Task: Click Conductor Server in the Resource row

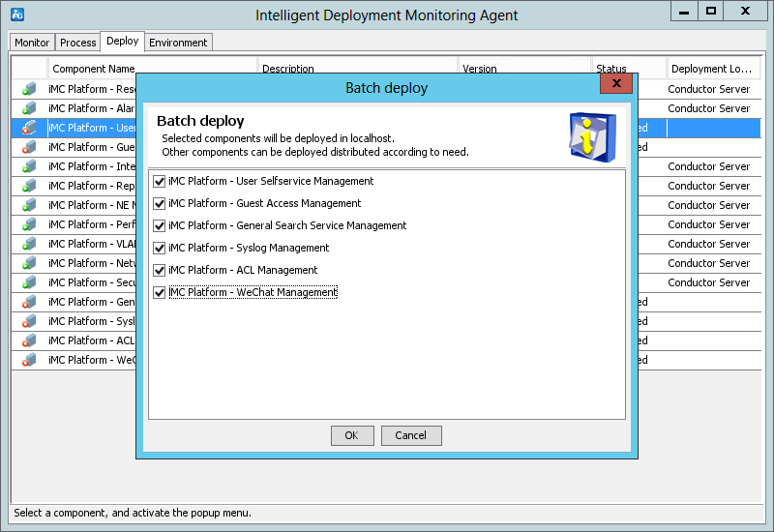Action: (709, 89)
